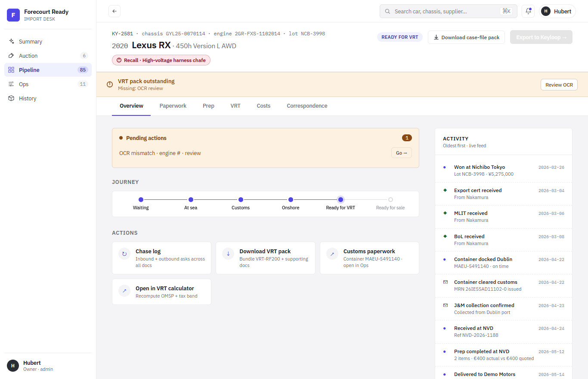Click the VRT pack outstanding warning icon
This screenshot has width=588, height=379.
[x=110, y=84]
